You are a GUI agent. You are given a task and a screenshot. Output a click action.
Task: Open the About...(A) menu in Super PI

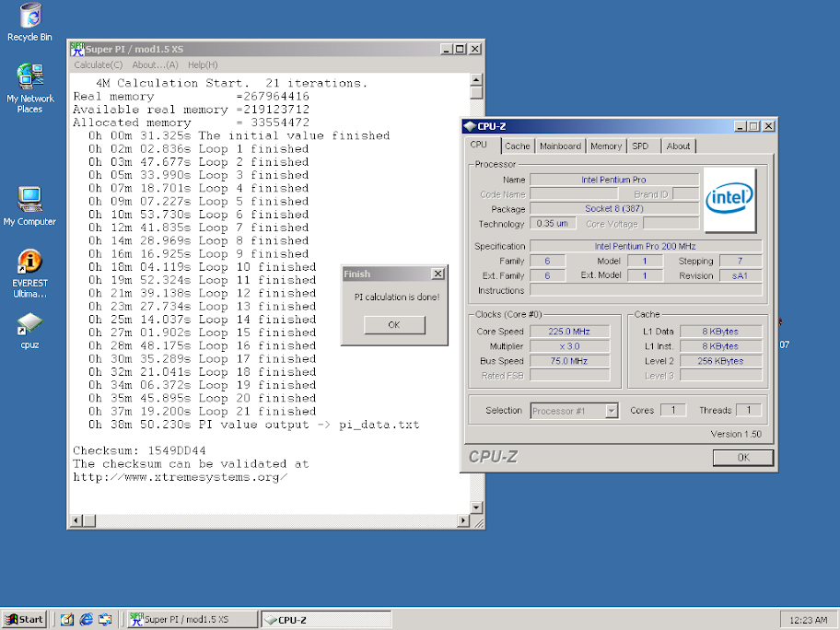pos(155,64)
